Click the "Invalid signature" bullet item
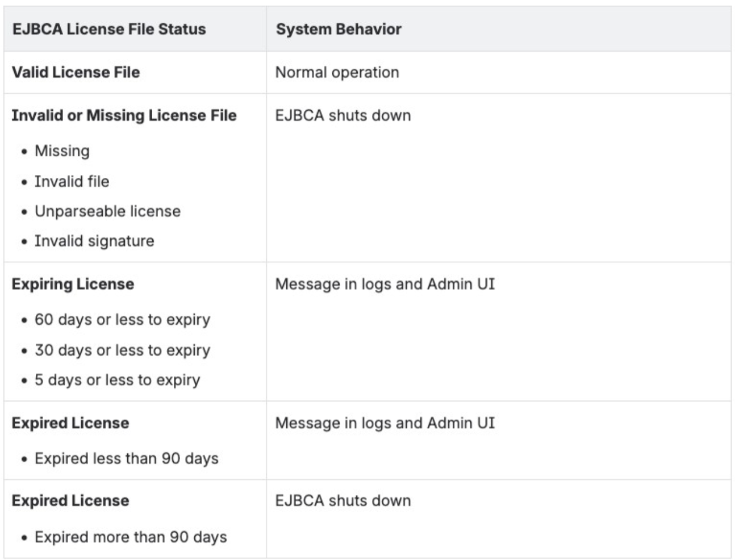The image size is (735, 560). [94, 241]
